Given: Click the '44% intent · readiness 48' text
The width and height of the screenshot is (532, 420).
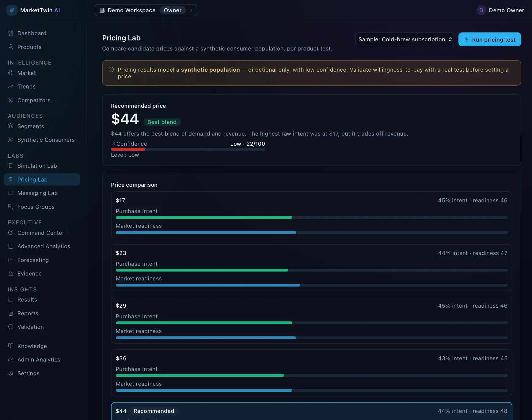Looking at the screenshot, I should pyautogui.click(x=473, y=411).
